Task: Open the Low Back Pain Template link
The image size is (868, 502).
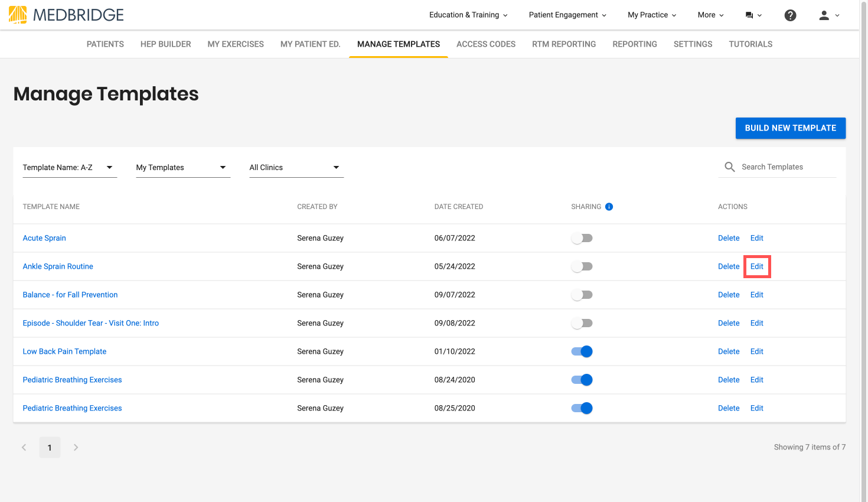Action: (x=64, y=351)
